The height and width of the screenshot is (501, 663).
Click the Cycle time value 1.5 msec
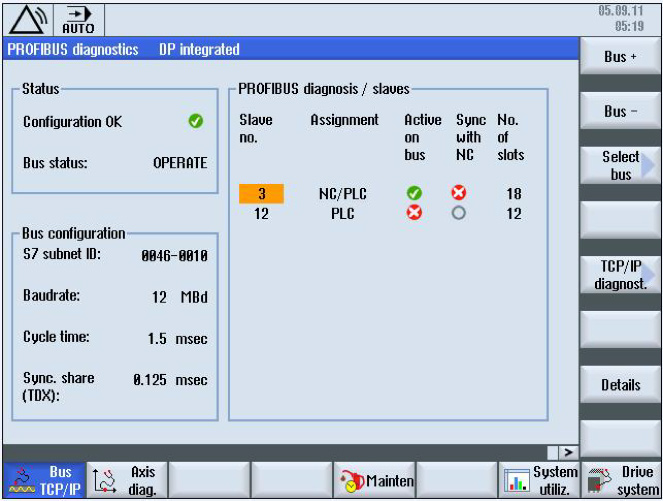pos(178,339)
